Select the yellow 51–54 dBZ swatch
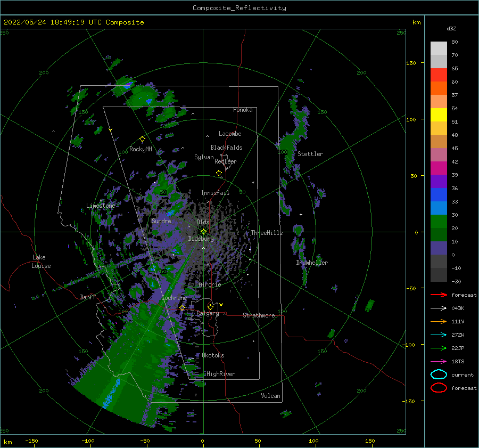The height and width of the screenshot is (448, 479). [x=439, y=115]
